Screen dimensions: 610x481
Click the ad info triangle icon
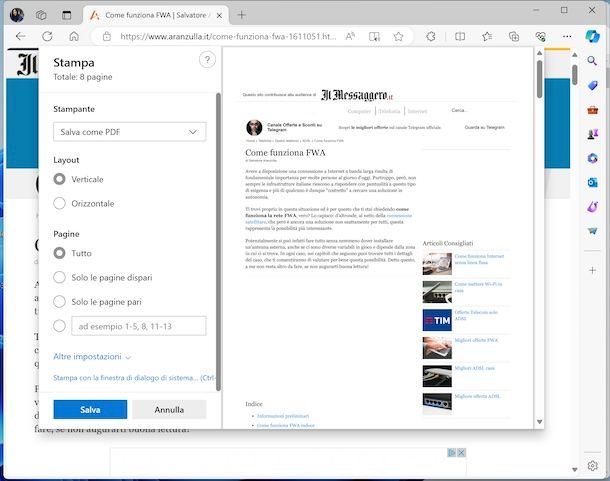click(452, 453)
